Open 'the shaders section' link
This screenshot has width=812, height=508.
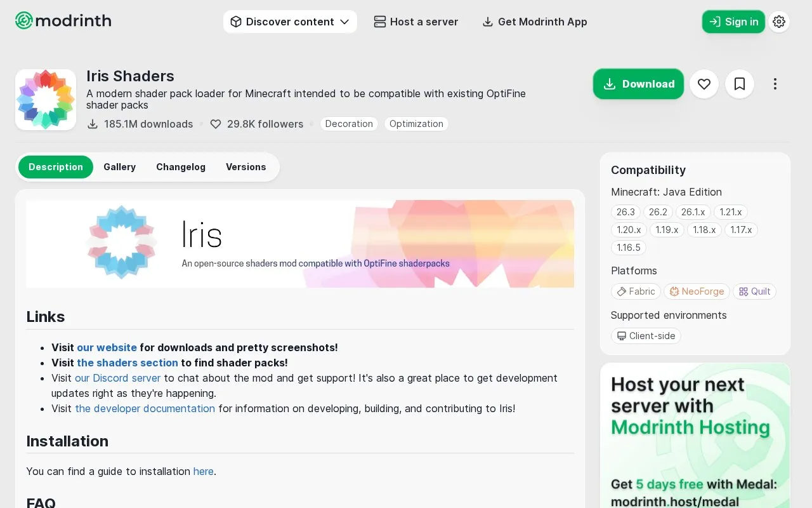pos(127,363)
